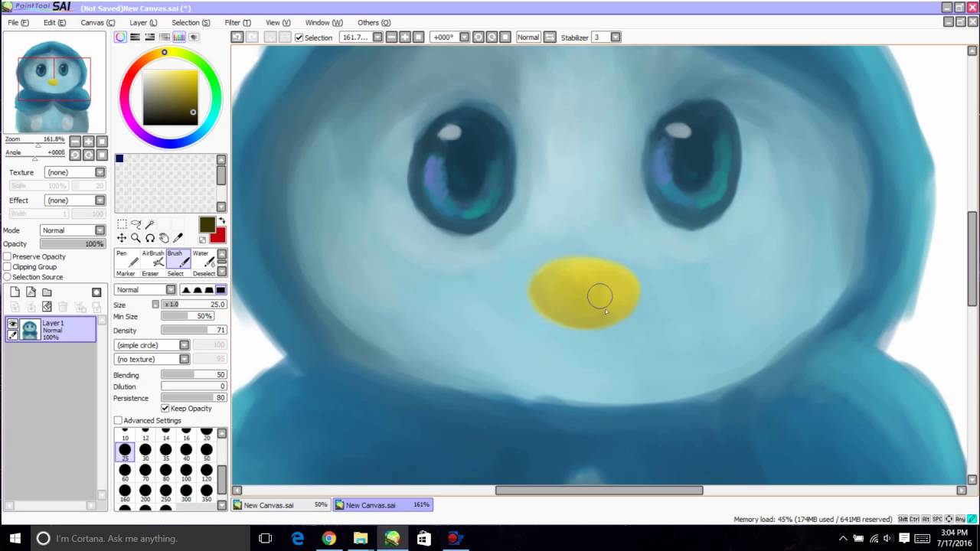Show the swatches panel icon
This screenshot has height=551, width=980.
(x=179, y=37)
